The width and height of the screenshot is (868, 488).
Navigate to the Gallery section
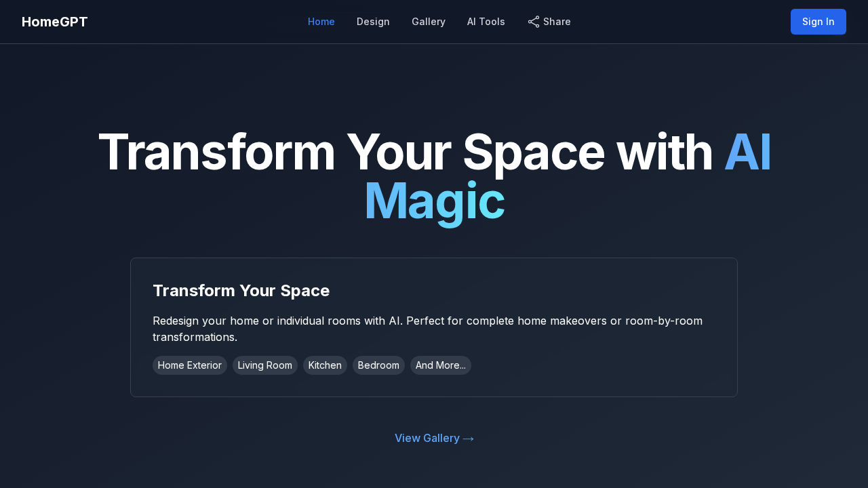click(x=429, y=21)
